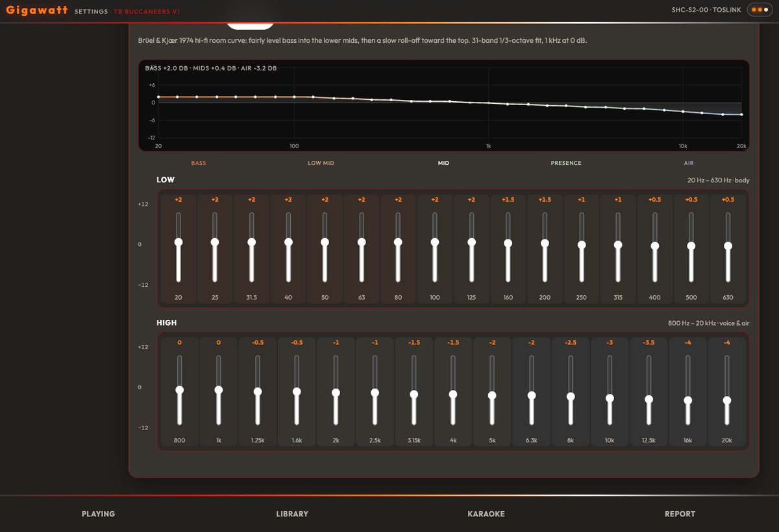
Task: Click the Settings breadcrumb in the header
Action: tap(91, 12)
